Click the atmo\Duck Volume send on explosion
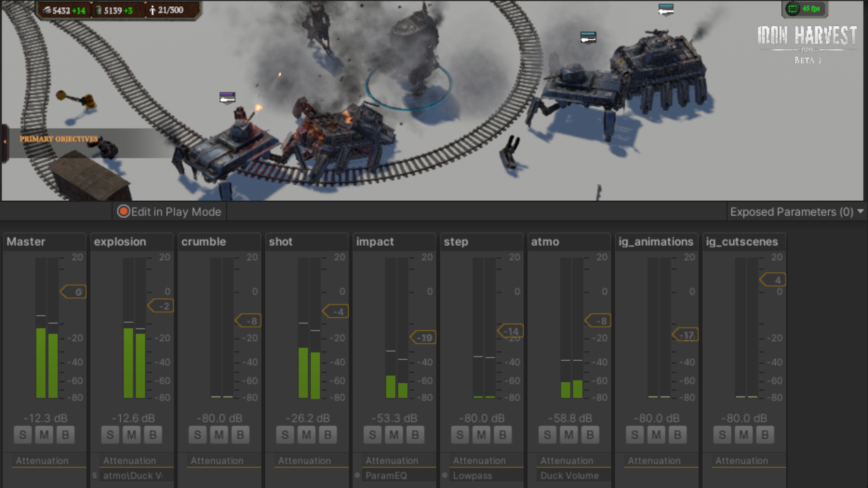 point(133,475)
